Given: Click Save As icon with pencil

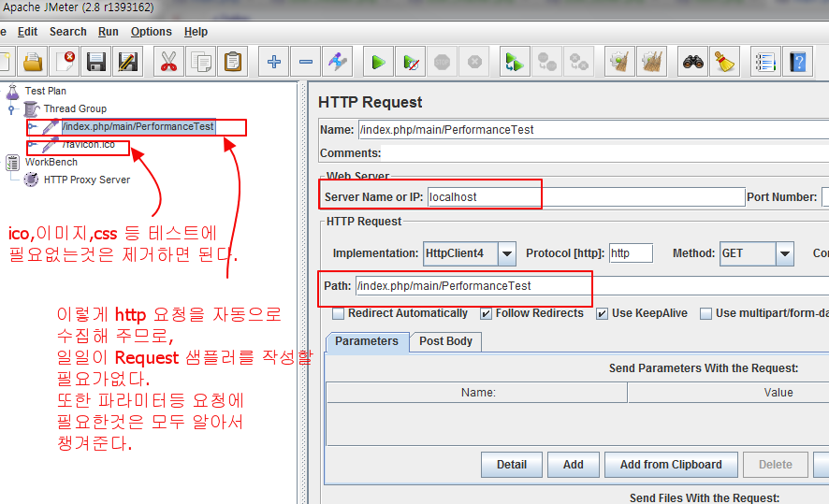Looking at the screenshot, I should tap(128, 63).
